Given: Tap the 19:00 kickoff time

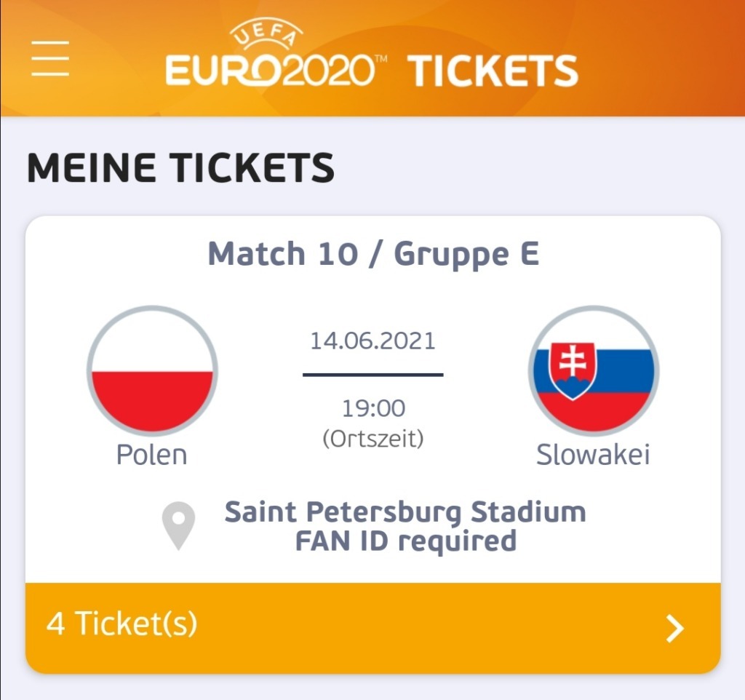Looking at the screenshot, I should [x=373, y=408].
